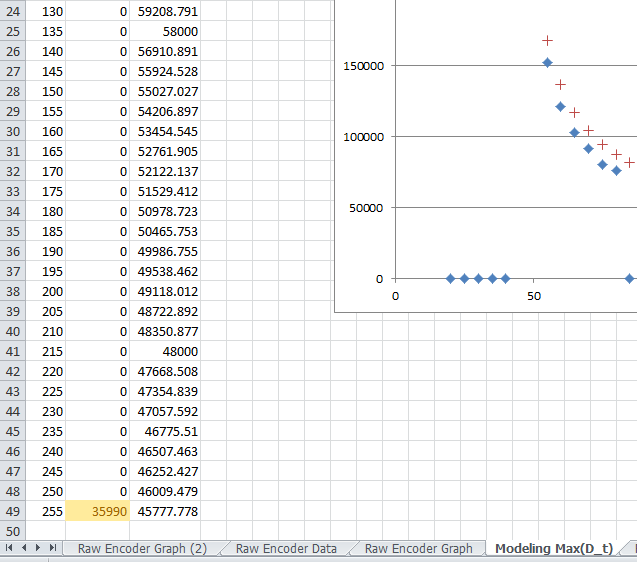This screenshot has width=637, height=562.
Task: Click the 150000 axis label on chart
Action: click(363, 66)
